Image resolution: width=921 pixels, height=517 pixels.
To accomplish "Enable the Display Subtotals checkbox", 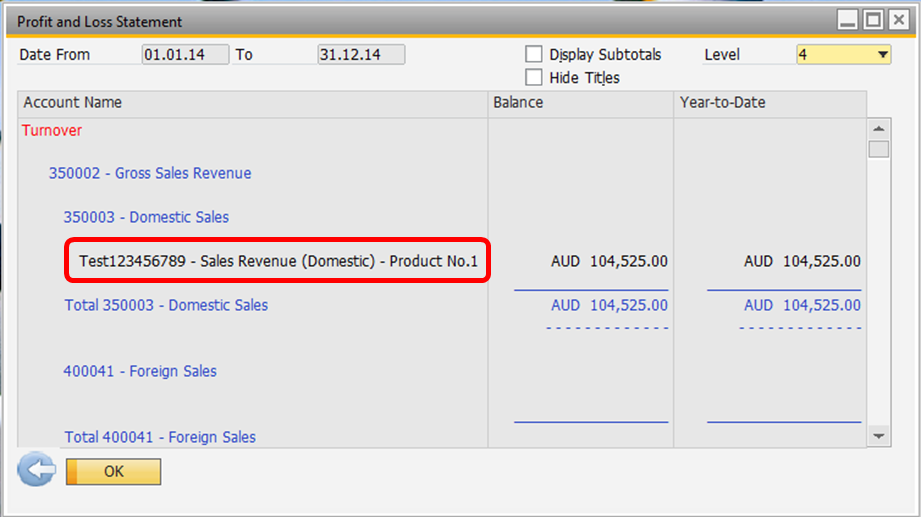I will pyautogui.click(x=533, y=54).
